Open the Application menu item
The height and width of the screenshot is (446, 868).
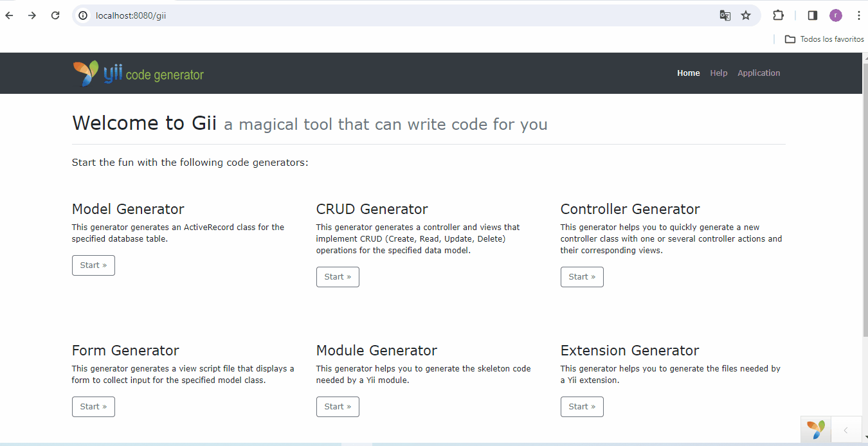coord(759,73)
